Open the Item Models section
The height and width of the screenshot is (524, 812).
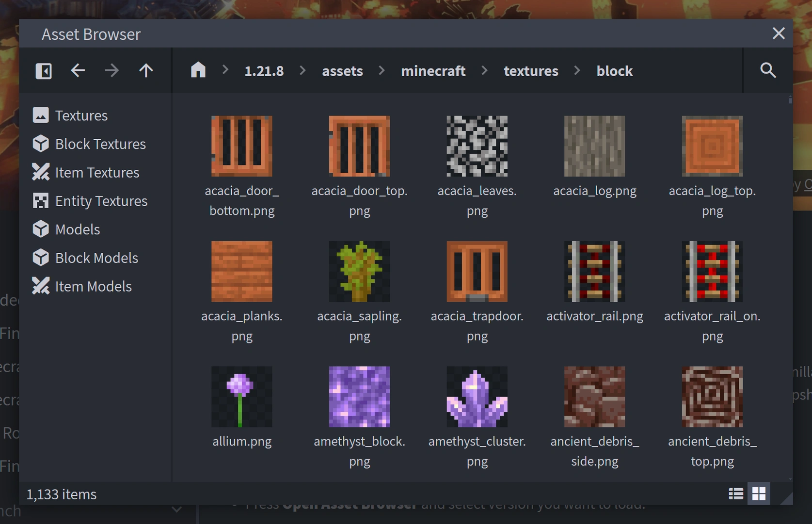point(94,286)
